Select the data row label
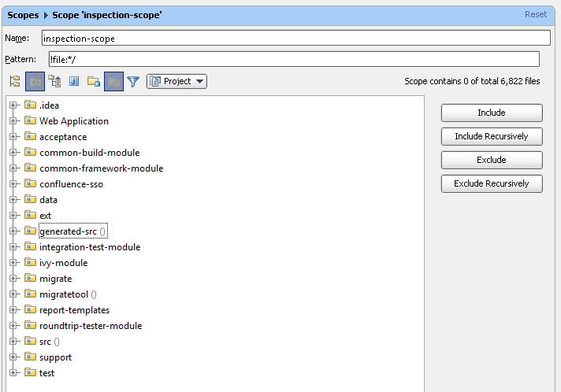This screenshot has height=392, width=561. point(48,200)
